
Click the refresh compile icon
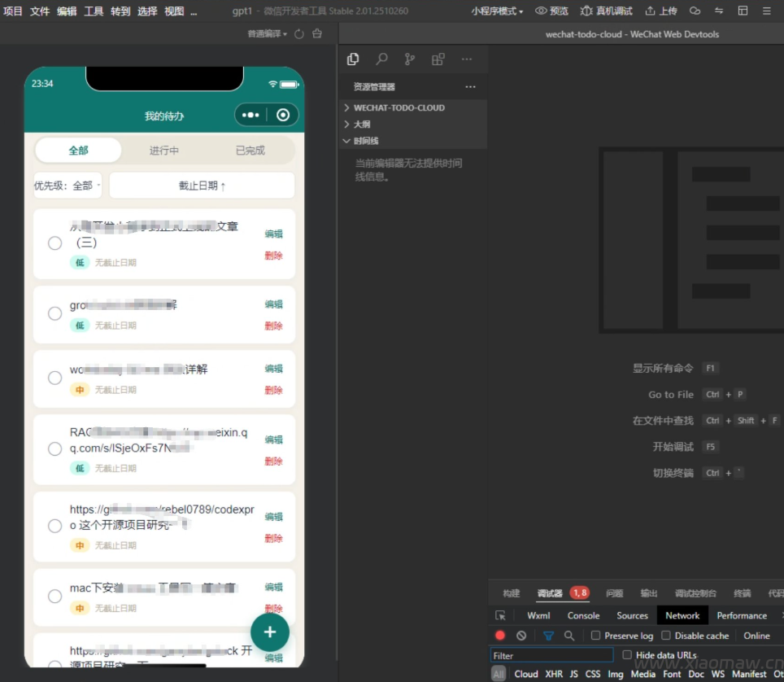coord(299,34)
